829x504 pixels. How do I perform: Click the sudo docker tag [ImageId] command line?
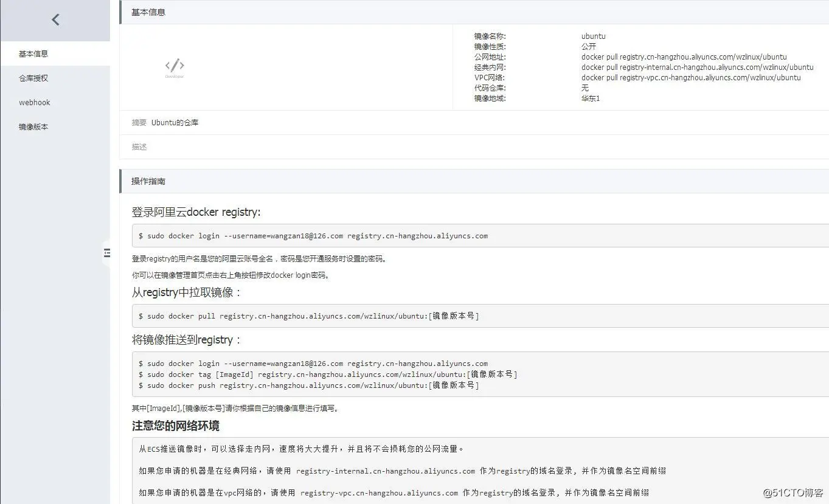[328, 375]
